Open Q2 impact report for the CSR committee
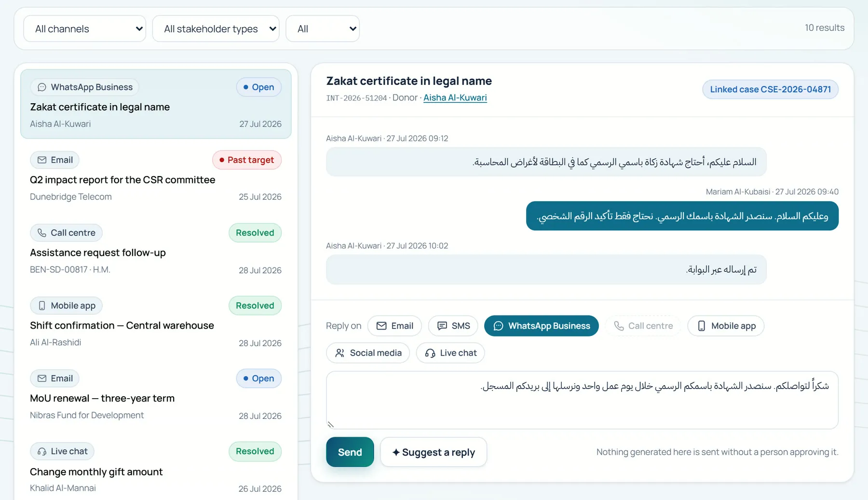The height and width of the screenshot is (500, 868). click(x=156, y=177)
